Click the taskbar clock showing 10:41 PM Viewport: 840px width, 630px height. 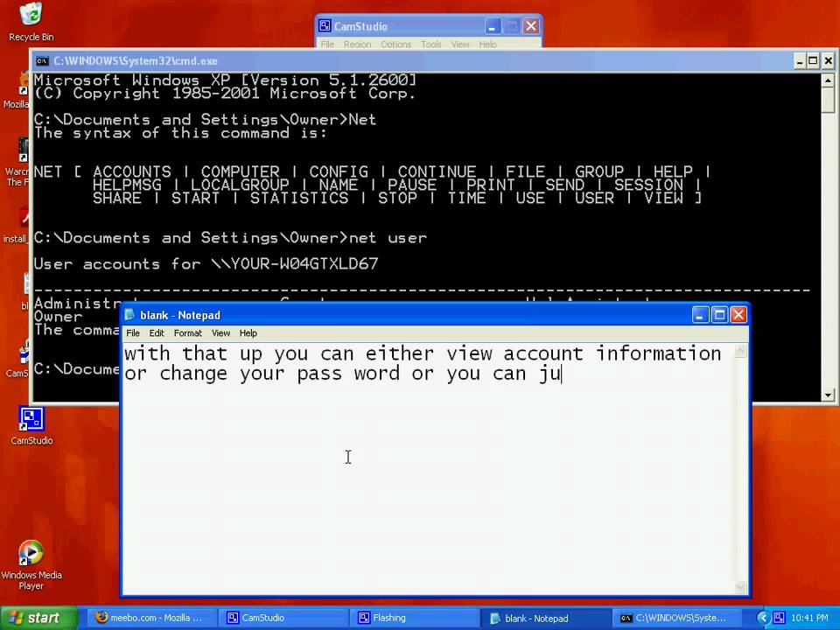pyautogui.click(x=809, y=618)
